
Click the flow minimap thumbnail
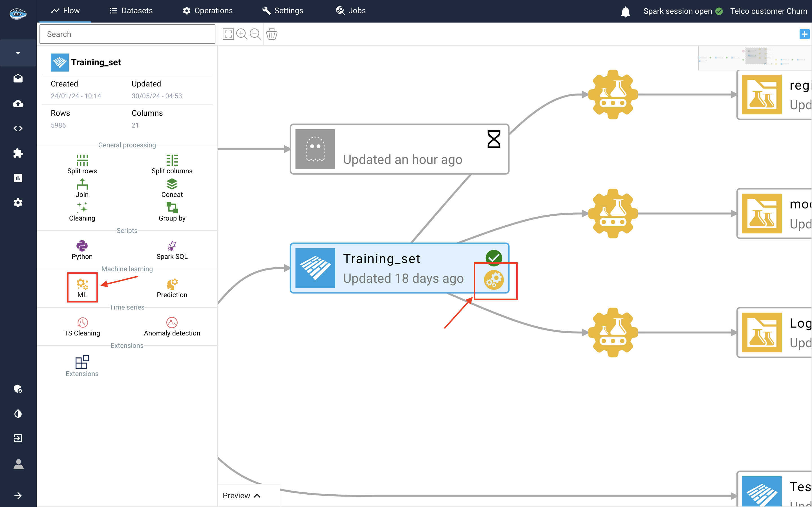(x=754, y=58)
